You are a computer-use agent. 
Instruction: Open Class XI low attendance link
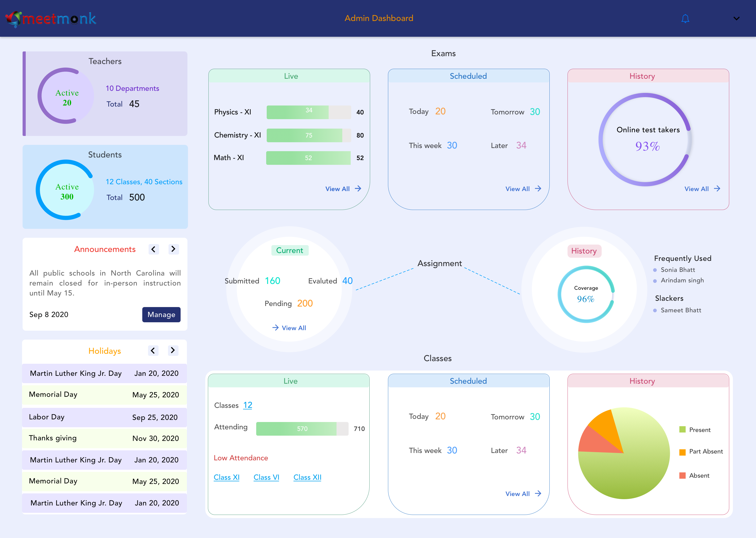coord(226,477)
